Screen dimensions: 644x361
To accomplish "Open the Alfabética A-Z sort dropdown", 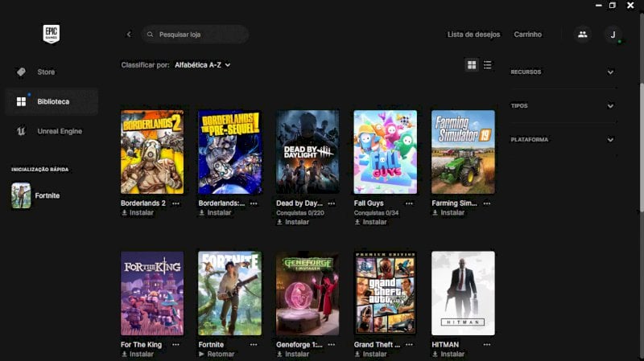I will pos(203,65).
